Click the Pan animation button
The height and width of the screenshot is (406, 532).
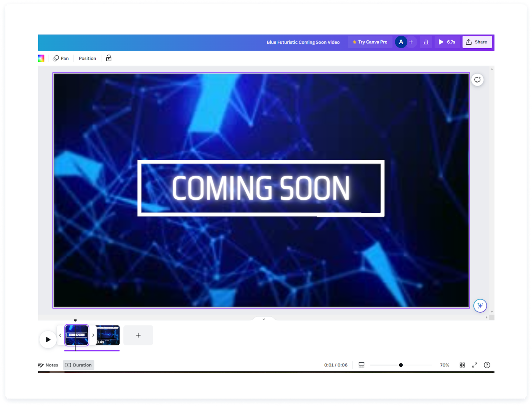pyautogui.click(x=61, y=59)
